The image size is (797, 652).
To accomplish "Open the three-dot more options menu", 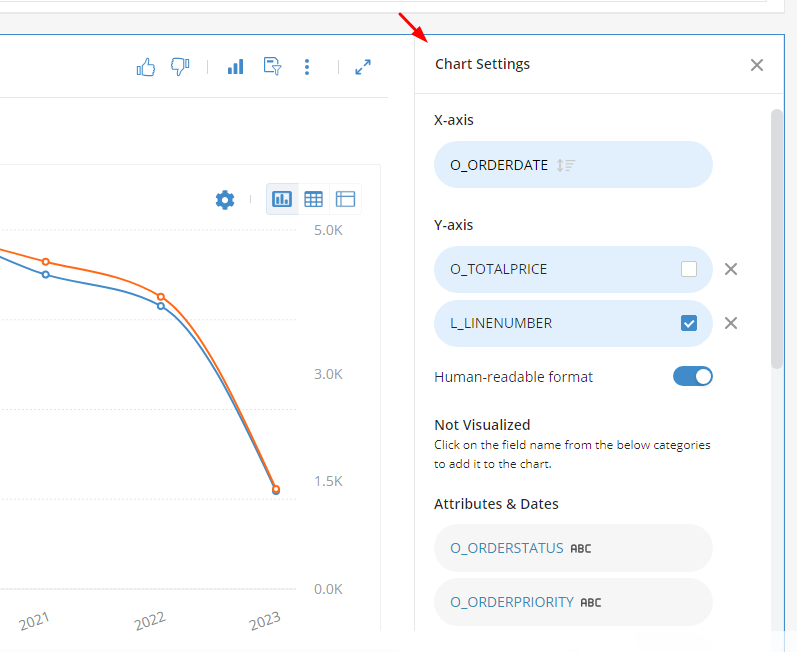I will [x=306, y=67].
